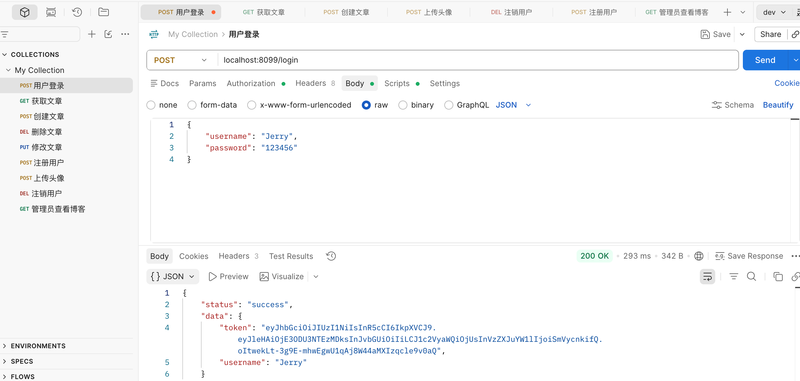Select the GraphQL body radio button
800x381 pixels.
tap(448, 105)
